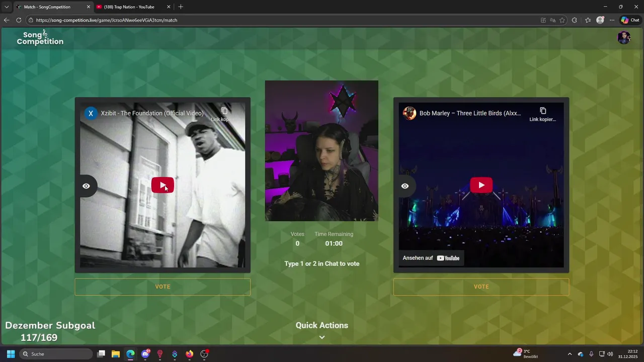
Task: Open the network tray icon
Action: click(602, 354)
